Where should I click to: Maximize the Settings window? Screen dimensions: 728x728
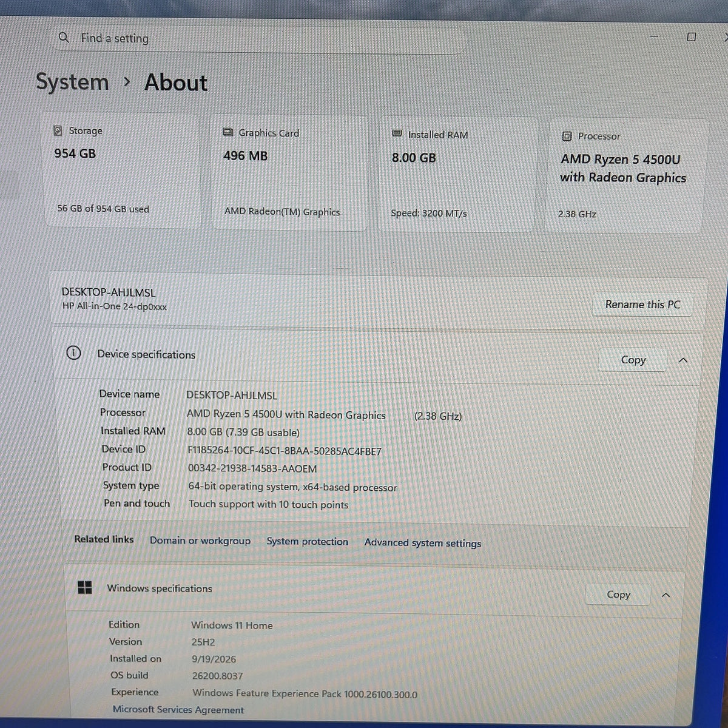coord(691,37)
